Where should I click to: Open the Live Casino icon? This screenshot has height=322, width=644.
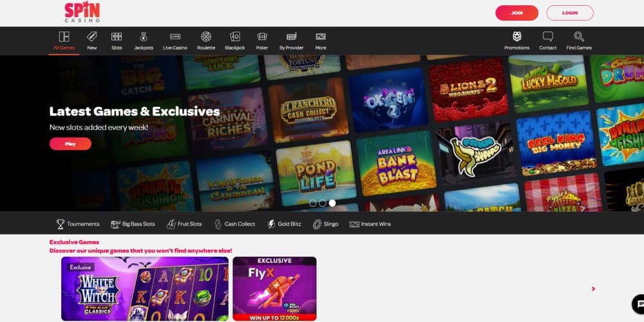[175, 37]
